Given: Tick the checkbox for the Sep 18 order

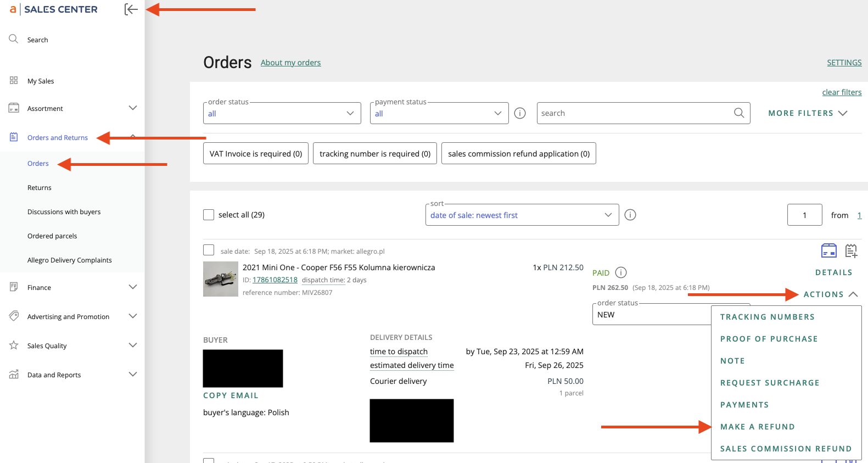Looking at the screenshot, I should [x=209, y=250].
